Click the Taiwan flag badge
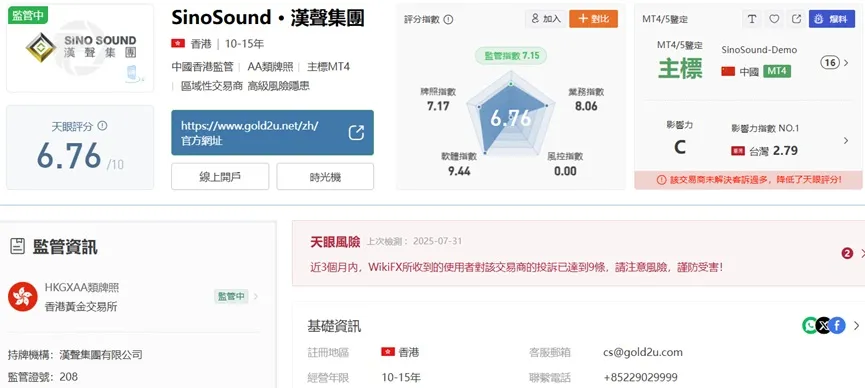The width and height of the screenshot is (865, 388). 738,151
